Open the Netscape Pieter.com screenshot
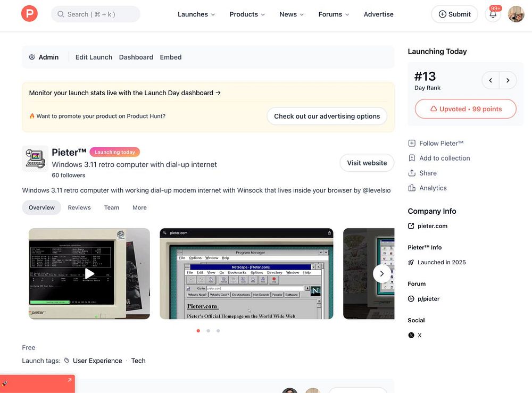 tap(246, 274)
